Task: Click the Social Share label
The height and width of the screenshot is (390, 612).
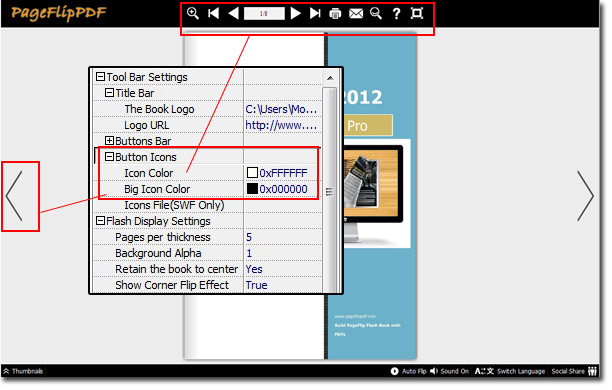Action: (569, 372)
